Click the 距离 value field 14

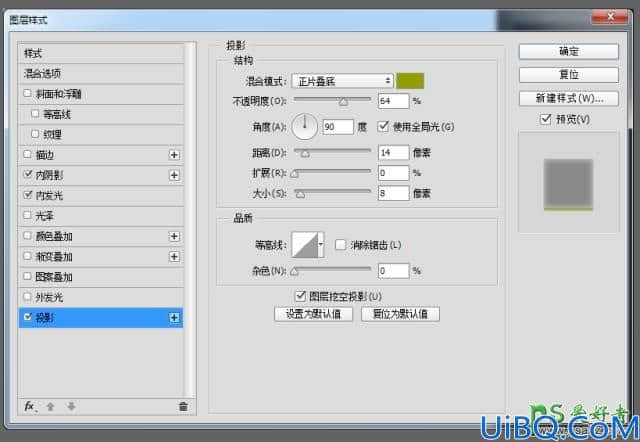click(x=393, y=153)
